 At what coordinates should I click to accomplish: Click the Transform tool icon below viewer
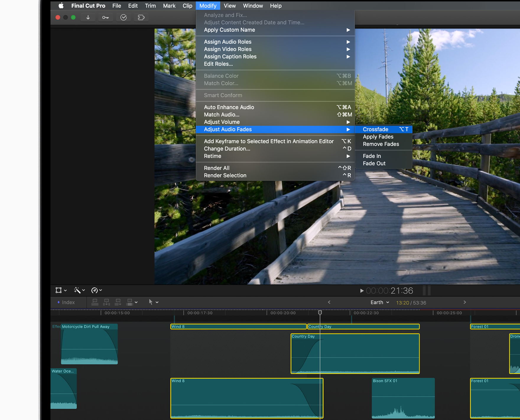point(59,290)
